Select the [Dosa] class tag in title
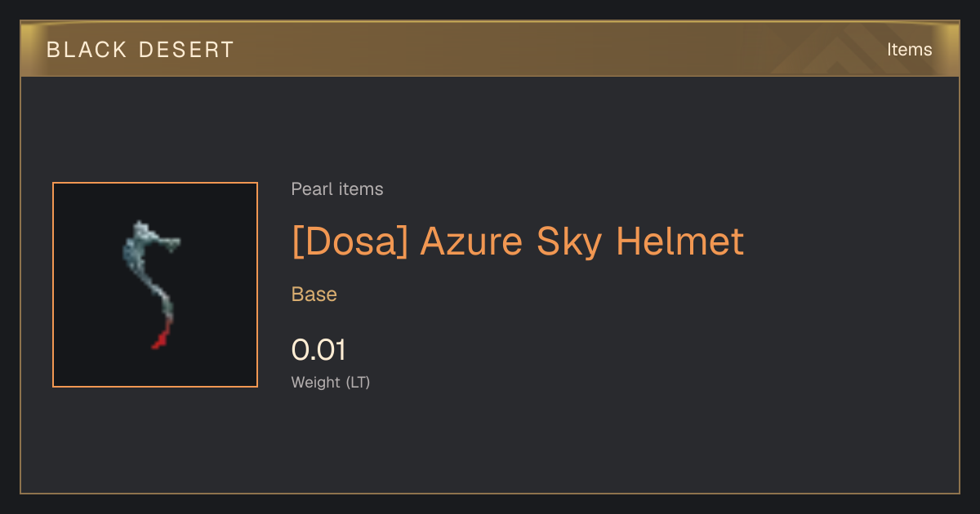The image size is (980, 514). [x=350, y=241]
